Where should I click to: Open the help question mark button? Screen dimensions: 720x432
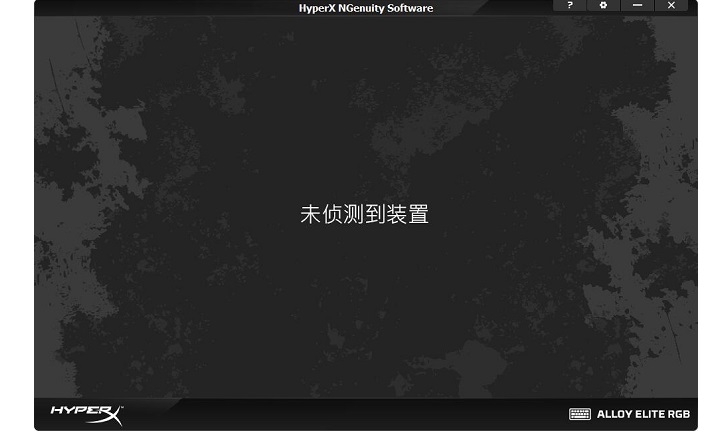[569, 6]
